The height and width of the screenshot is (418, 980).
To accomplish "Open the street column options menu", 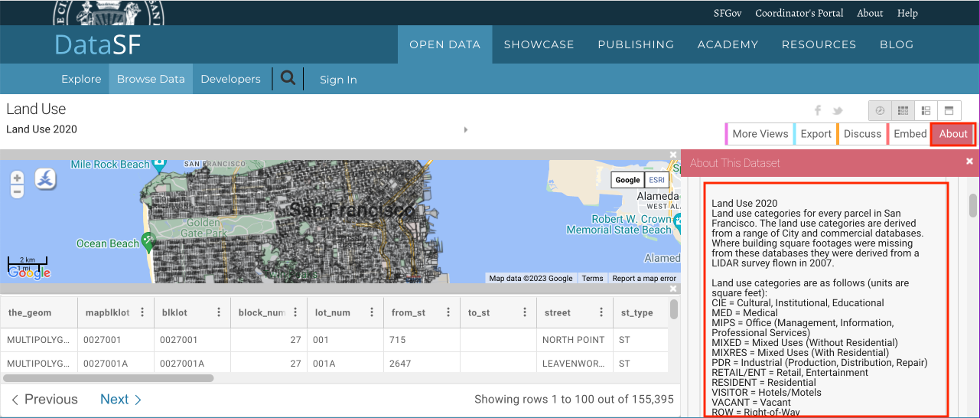I will pyautogui.click(x=601, y=312).
